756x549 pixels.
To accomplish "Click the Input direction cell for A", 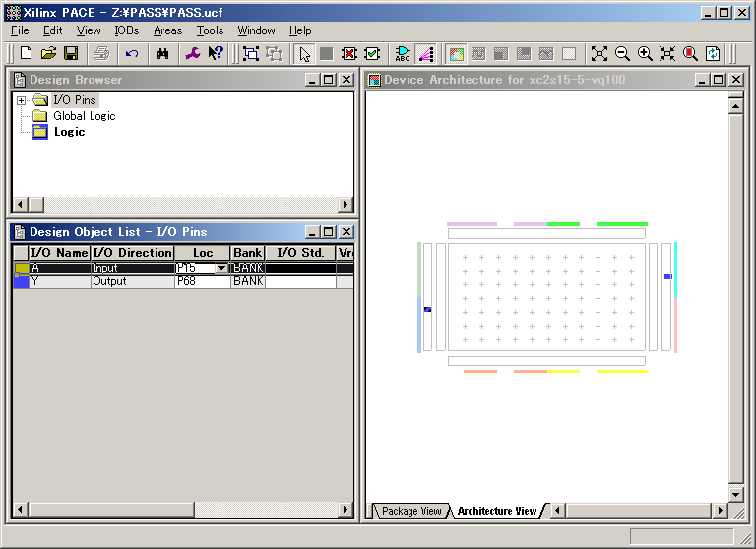I will [x=132, y=268].
